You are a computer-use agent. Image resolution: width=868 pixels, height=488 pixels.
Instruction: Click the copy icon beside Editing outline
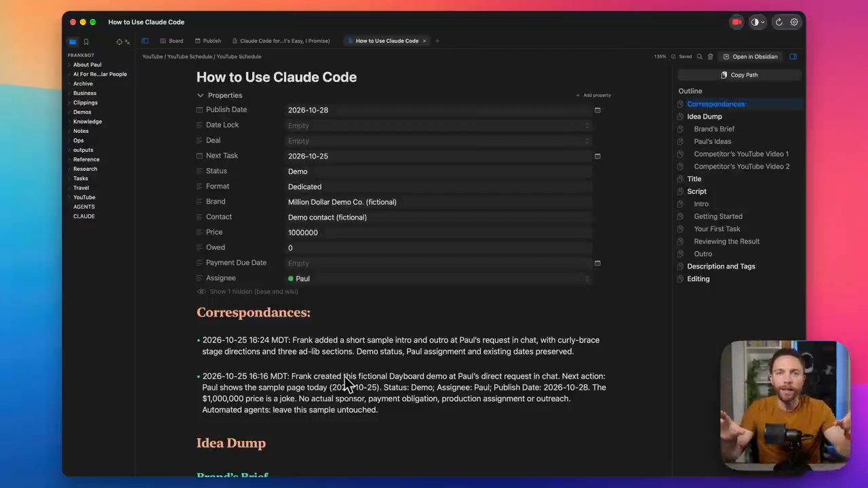click(x=680, y=279)
